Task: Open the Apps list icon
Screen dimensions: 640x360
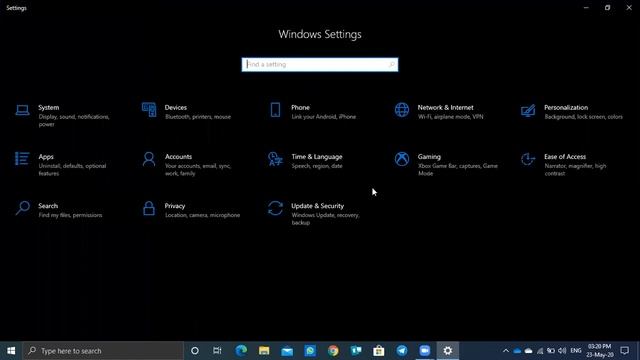Action: pyautogui.click(x=22, y=159)
